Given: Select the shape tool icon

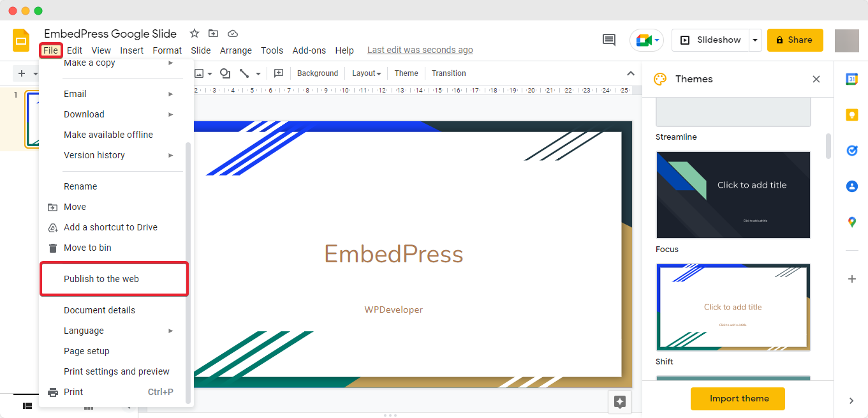Looking at the screenshot, I should pyautogui.click(x=225, y=73).
